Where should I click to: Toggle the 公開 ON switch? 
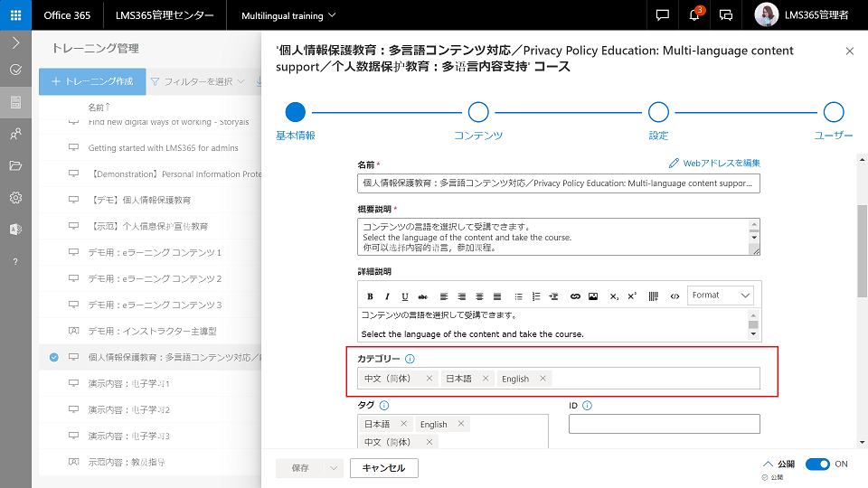(x=817, y=464)
